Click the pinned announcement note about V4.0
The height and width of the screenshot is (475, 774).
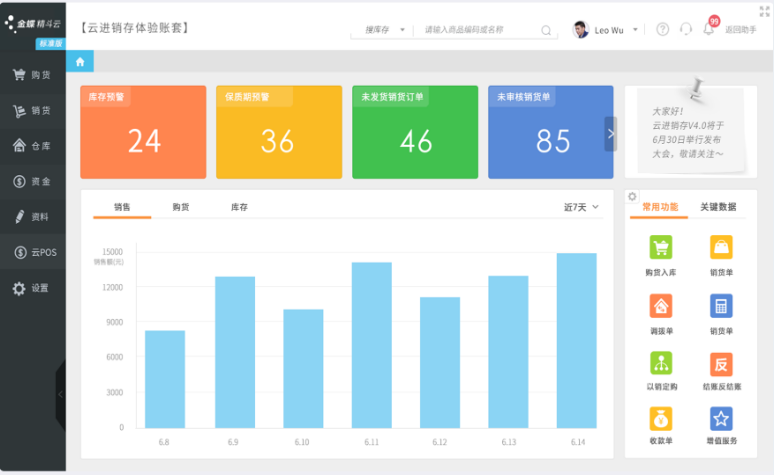[x=691, y=131]
